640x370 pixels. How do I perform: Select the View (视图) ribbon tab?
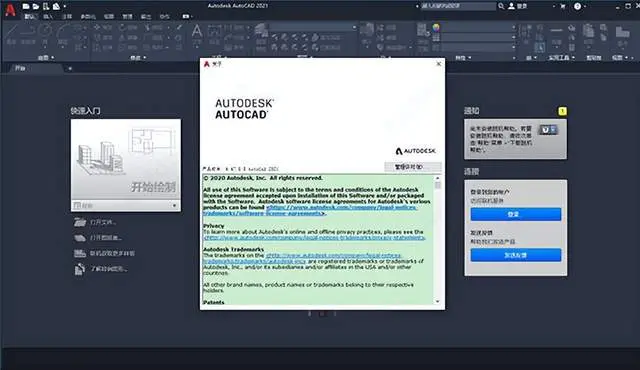click(109, 17)
